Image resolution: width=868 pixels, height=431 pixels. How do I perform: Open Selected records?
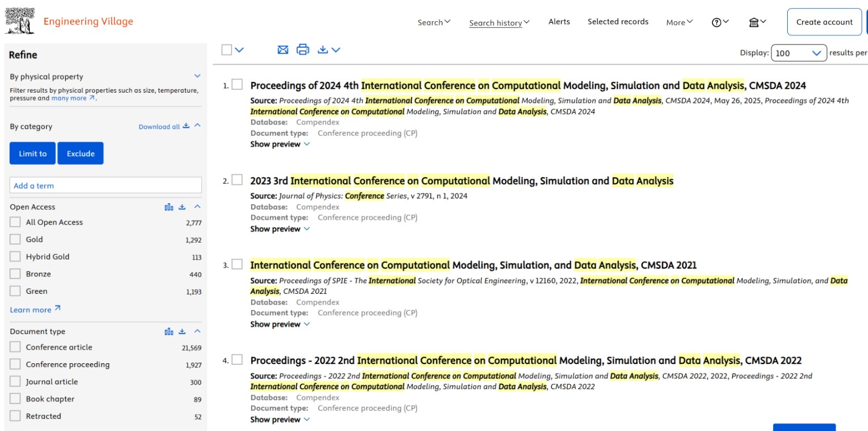(x=618, y=22)
